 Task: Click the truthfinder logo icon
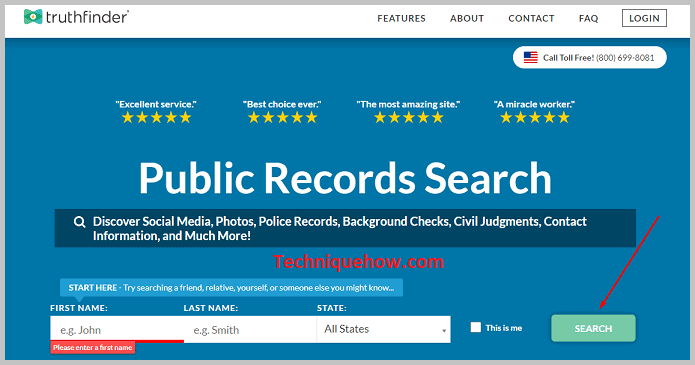click(x=33, y=17)
